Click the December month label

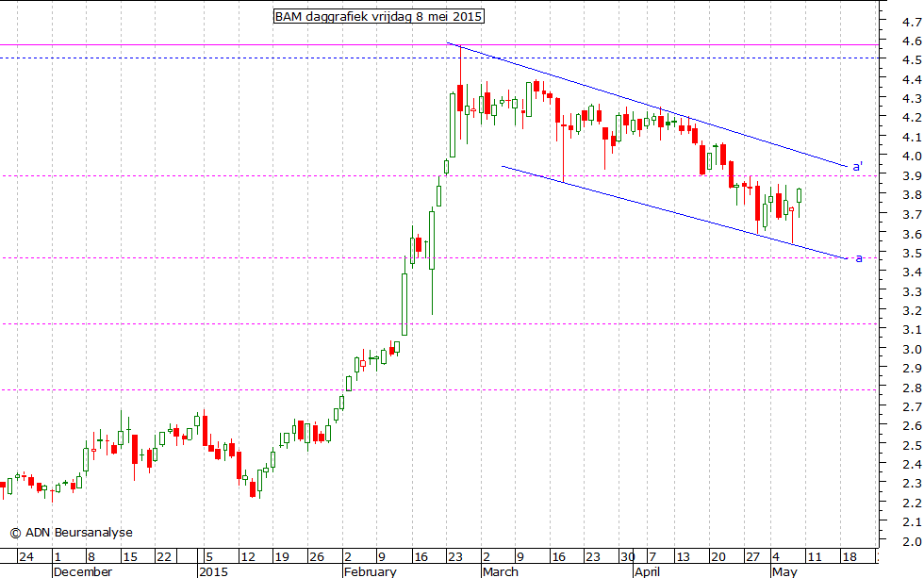coord(83,571)
